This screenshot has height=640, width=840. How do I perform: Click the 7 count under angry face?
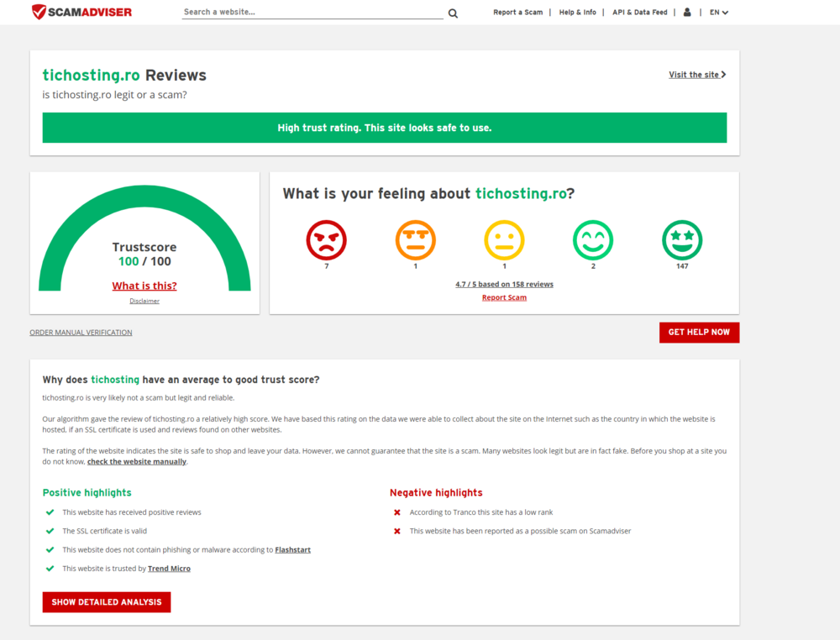tap(326, 266)
